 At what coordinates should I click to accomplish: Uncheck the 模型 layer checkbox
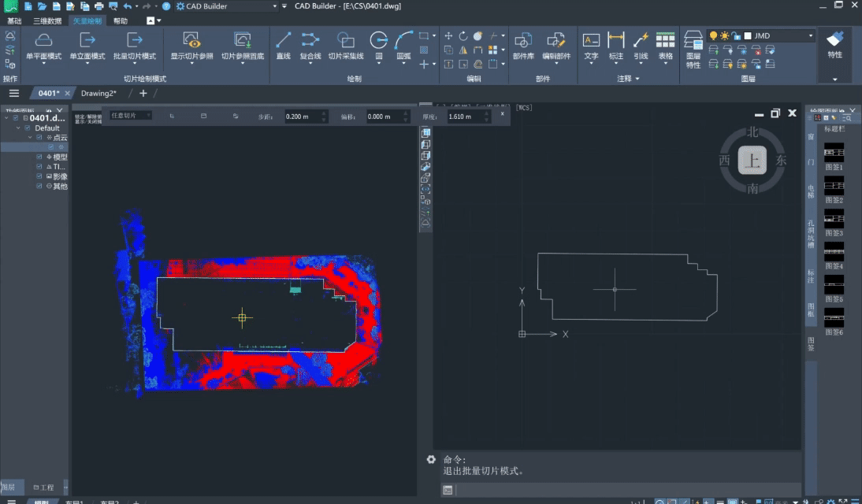click(39, 157)
